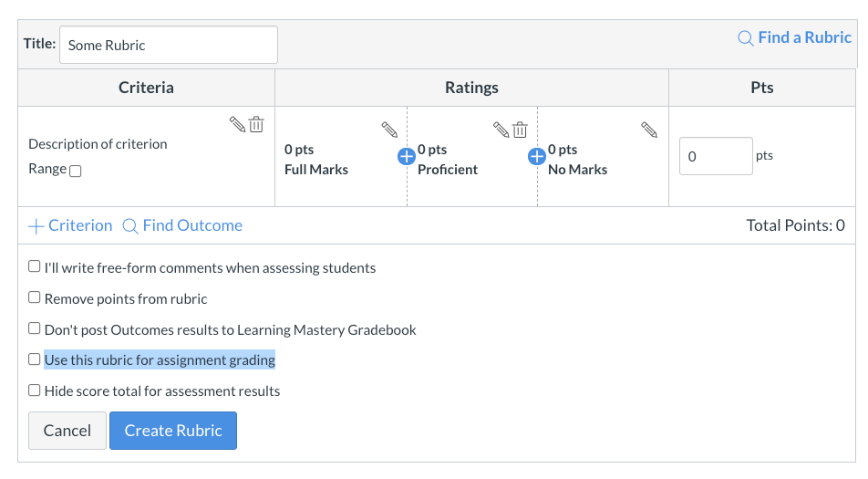Enable the Range checkbox for the criterion
Viewport: 868px width, 479px height.
coord(76,171)
